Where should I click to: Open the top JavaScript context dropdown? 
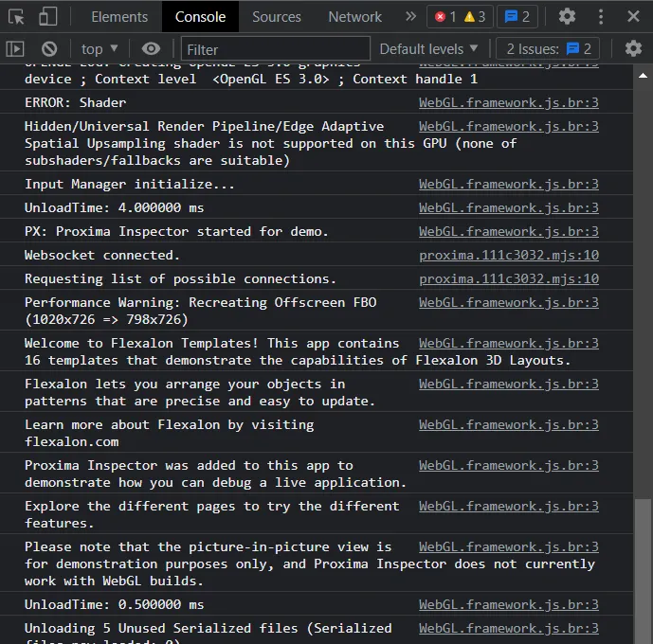coord(100,49)
